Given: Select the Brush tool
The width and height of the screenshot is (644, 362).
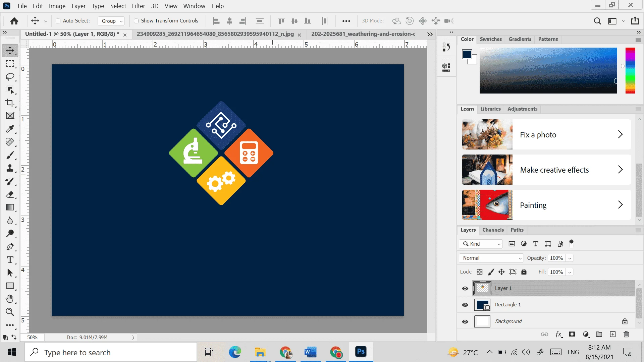Looking at the screenshot, I should point(10,155).
